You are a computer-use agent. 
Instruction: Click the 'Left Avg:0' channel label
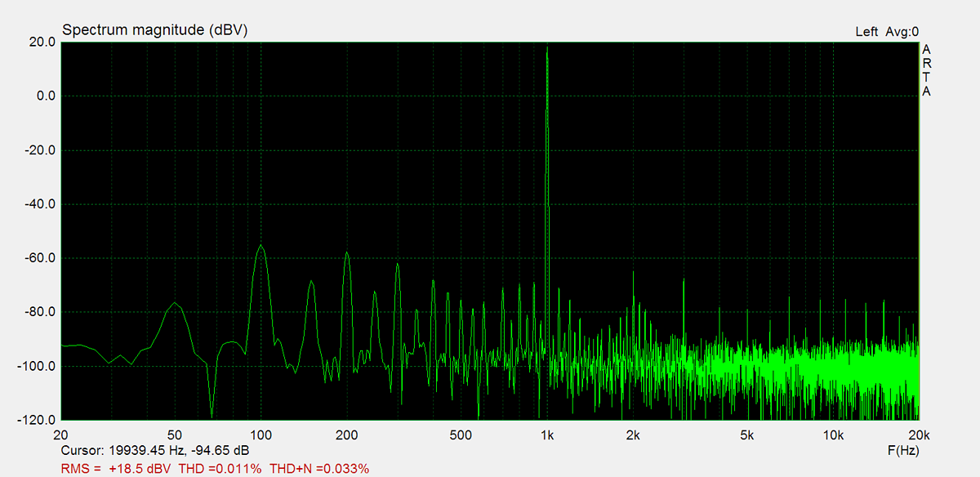[x=886, y=32]
